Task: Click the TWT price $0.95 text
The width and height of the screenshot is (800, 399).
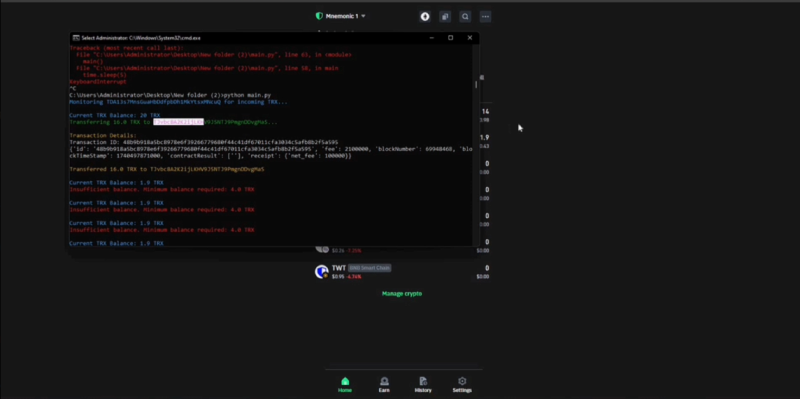Action: coord(338,277)
